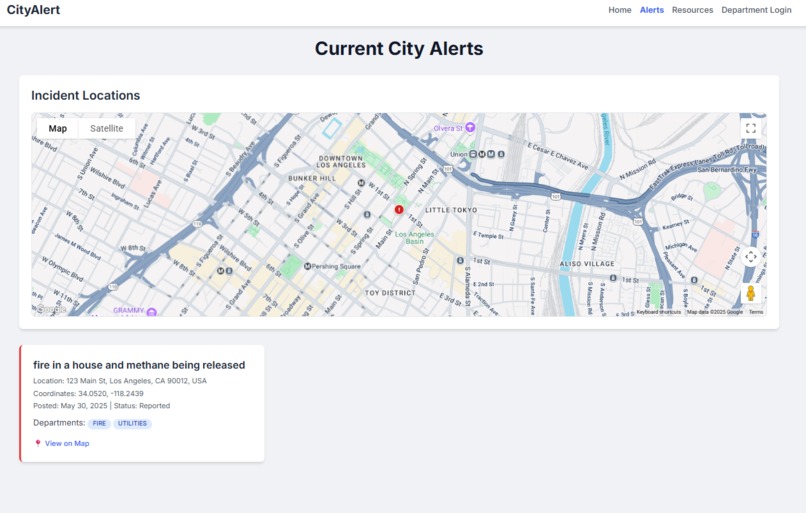Click the GRAMMY Museum map pin

[x=151, y=312]
